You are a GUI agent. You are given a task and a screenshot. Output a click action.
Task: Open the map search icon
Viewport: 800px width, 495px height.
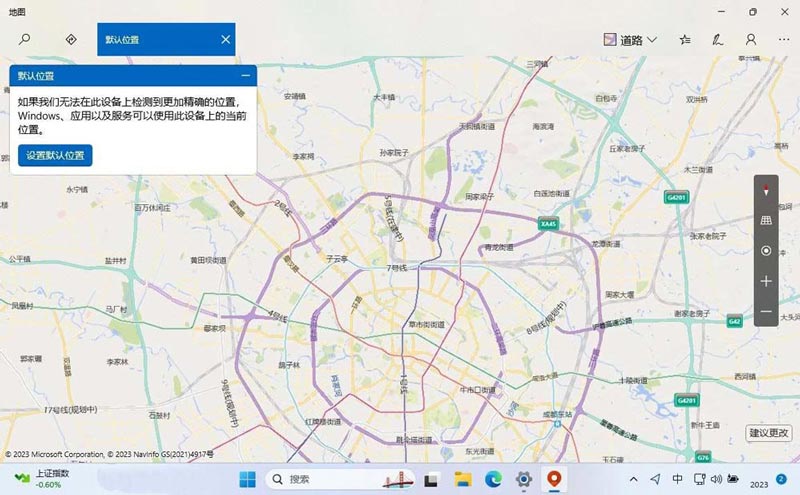(25, 40)
